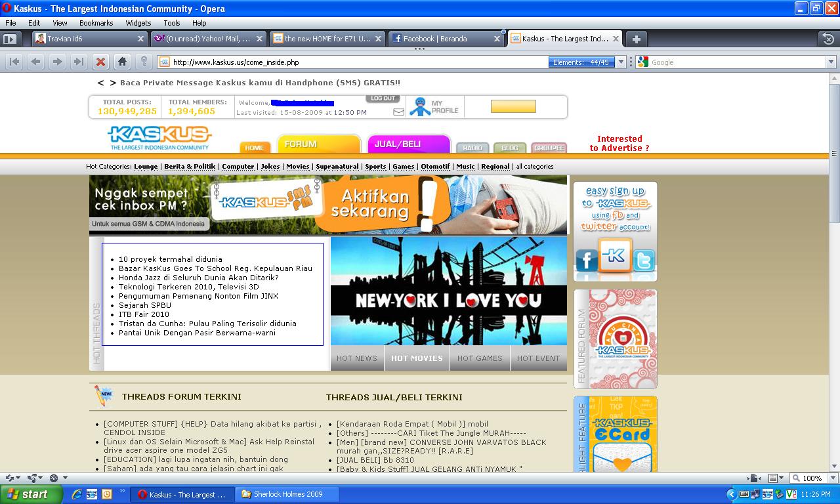Click the Kaskus LOG OUT button
Image resolution: width=840 pixels, height=504 pixels.
point(383,98)
